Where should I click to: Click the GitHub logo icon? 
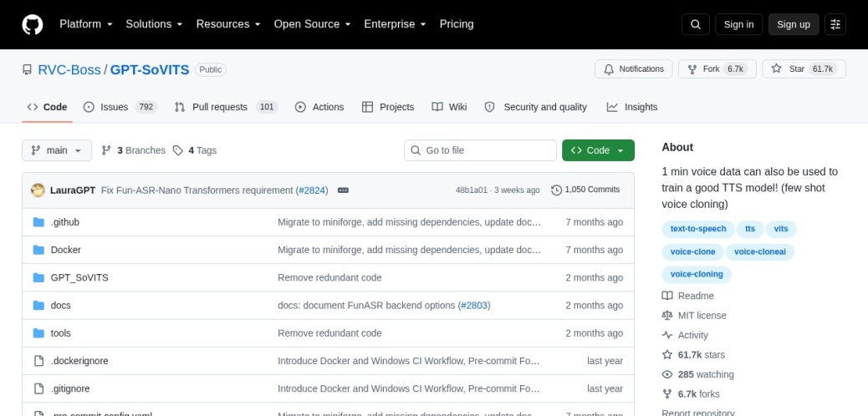tap(32, 24)
